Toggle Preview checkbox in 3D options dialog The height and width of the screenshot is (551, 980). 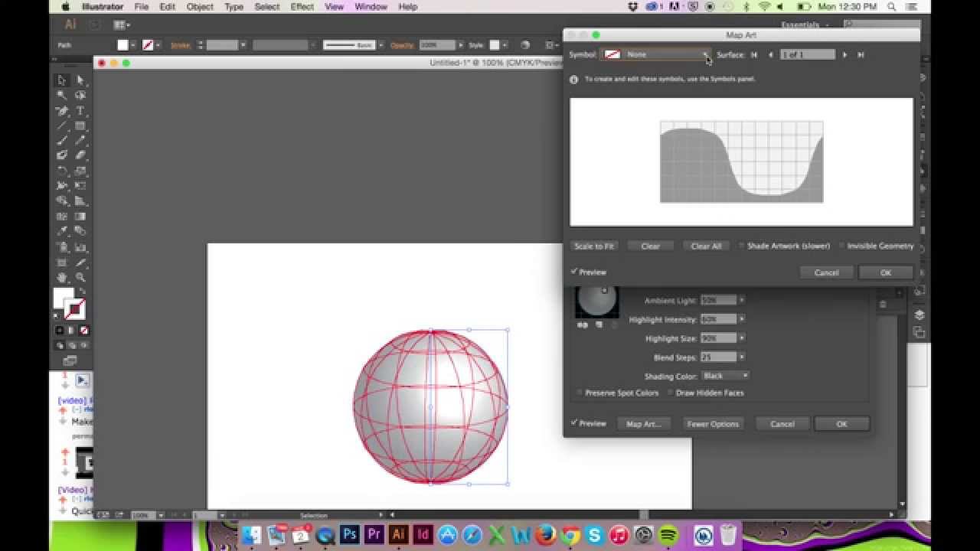[574, 423]
